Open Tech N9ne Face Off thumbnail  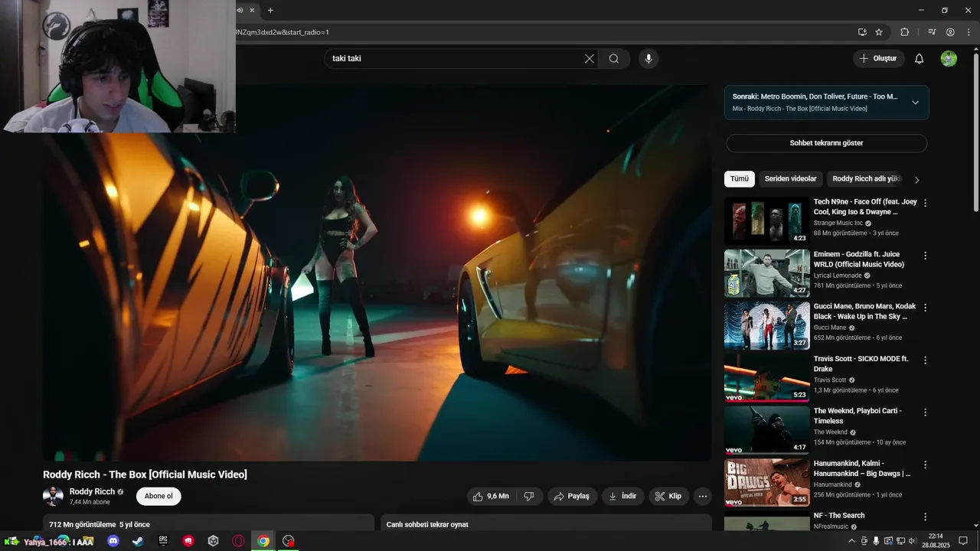click(x=766, y=221)
